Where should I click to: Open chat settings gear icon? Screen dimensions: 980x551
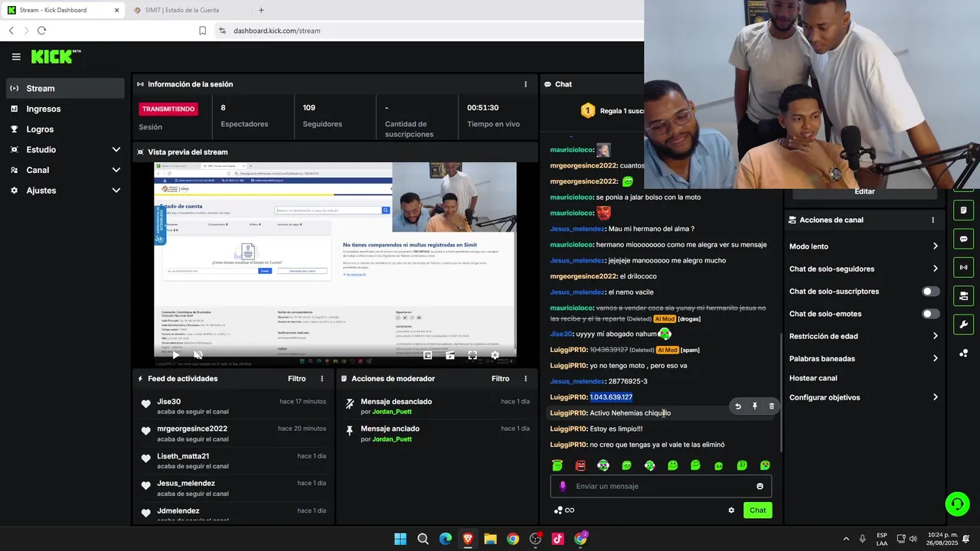pyautogui.click(x=731, y=510)
